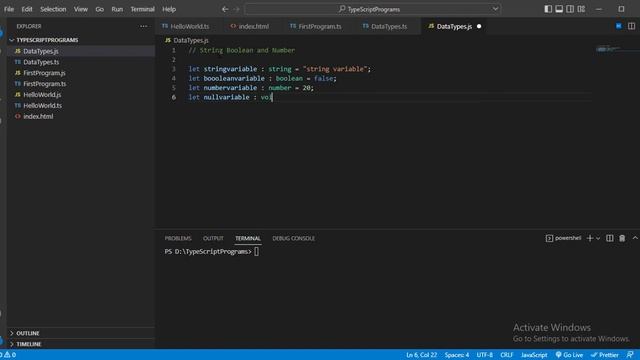Switch to the DEBUG CONSOLE panel tab
Screen dimensions: 640x360
click(293, 238)
